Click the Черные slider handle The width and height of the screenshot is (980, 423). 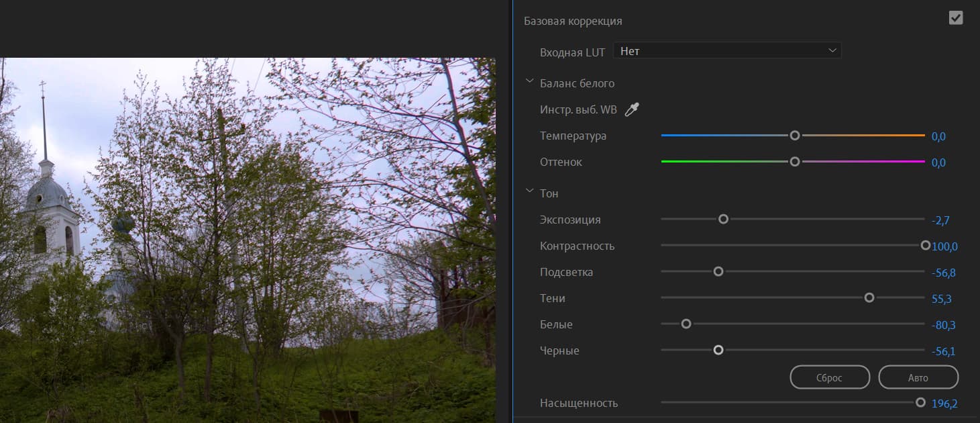point(718,350)
